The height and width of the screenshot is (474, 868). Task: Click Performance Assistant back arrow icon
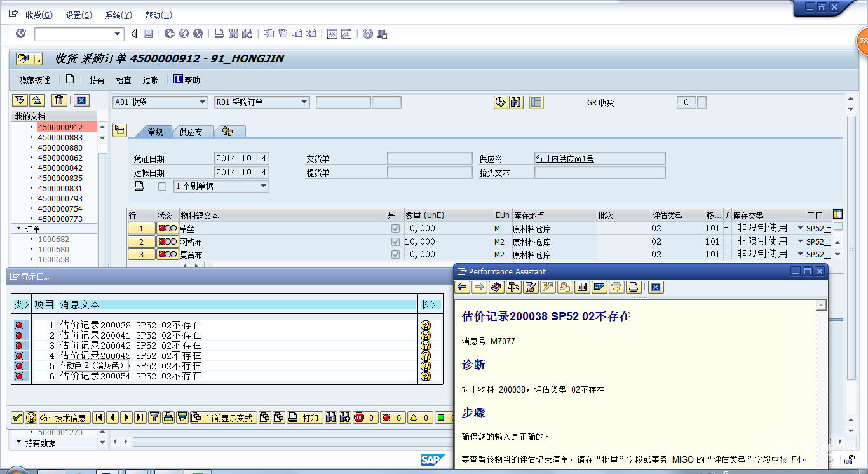coord(463,287)
